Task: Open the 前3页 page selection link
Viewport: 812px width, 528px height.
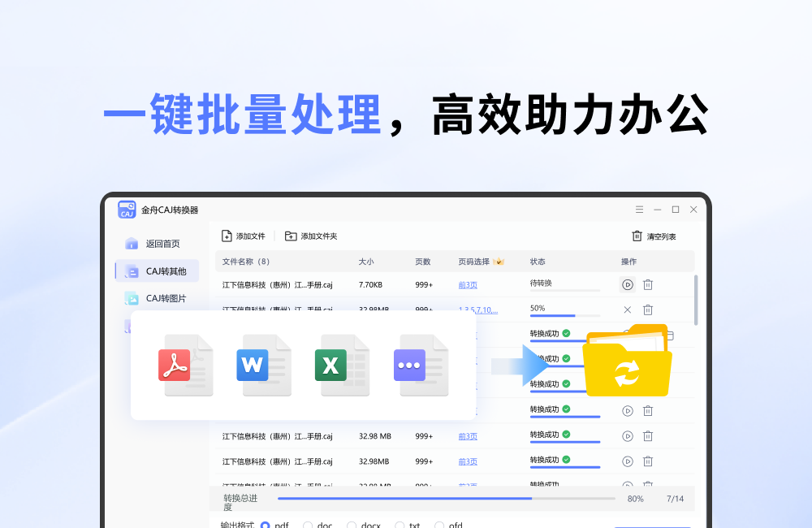Action: point(468,284)
